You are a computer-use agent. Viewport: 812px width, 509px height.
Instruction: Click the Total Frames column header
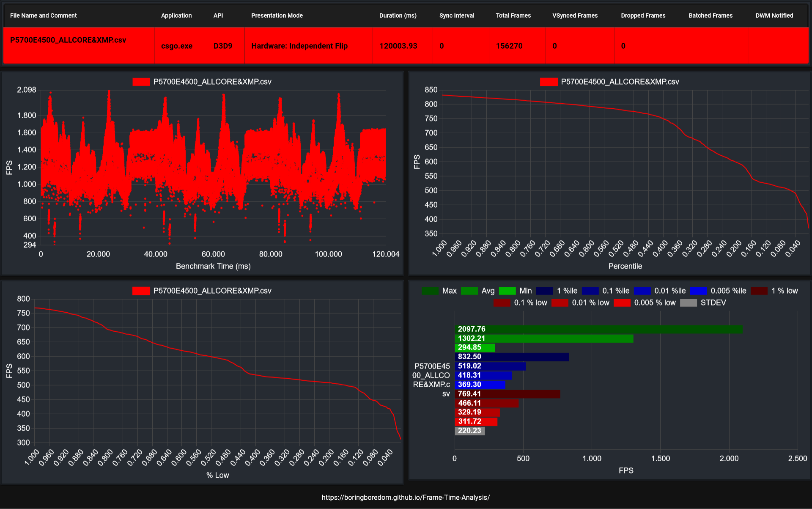click(513, 16)
